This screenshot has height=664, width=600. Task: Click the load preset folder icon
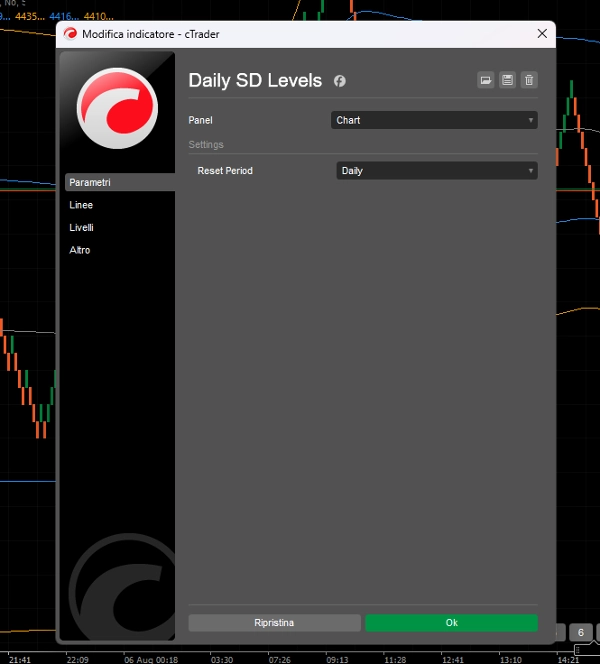point(486,80)
